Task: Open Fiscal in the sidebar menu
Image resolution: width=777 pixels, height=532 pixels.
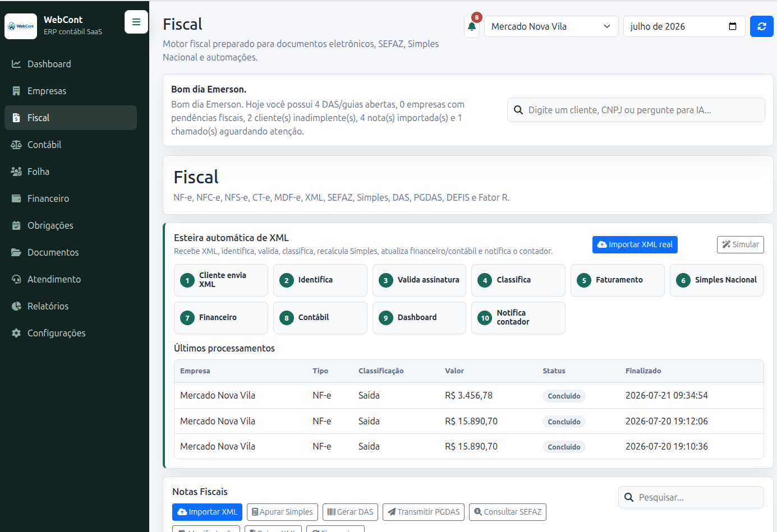Action: (x=71, y=118)
